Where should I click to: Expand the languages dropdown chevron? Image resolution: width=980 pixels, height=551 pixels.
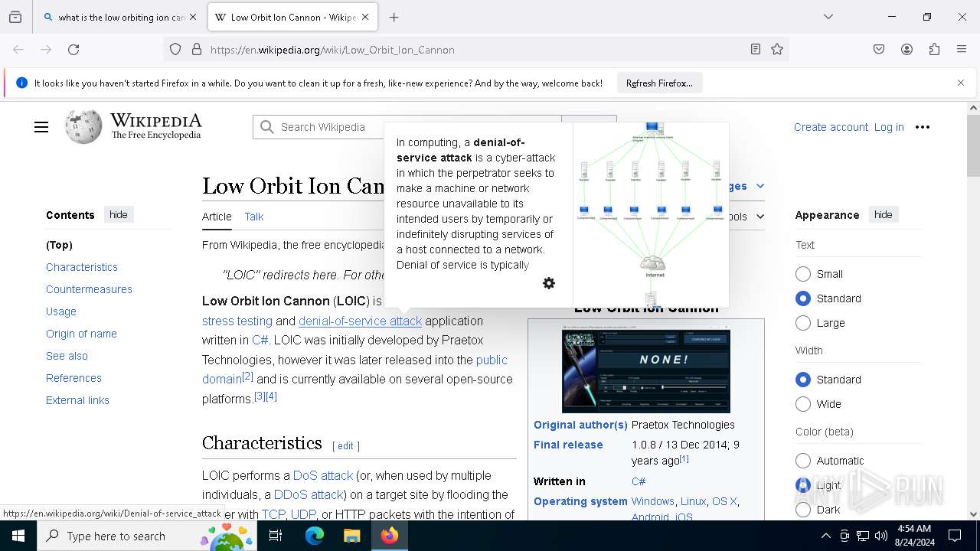(x=760, y=186)
